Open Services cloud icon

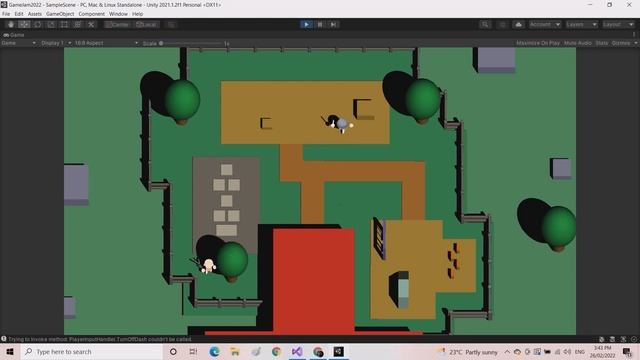pos(518,24)
